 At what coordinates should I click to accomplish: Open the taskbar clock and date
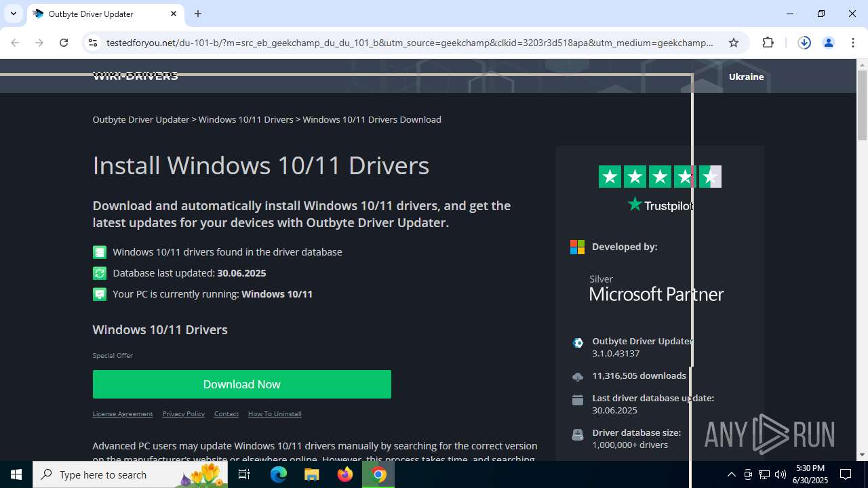(x=810, y=474)
